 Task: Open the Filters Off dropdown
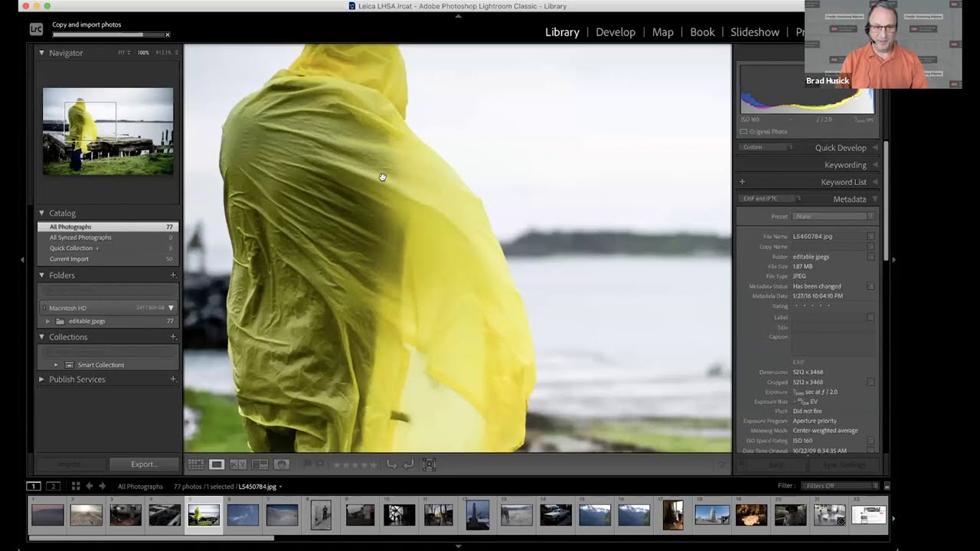(x=838, y=486)
